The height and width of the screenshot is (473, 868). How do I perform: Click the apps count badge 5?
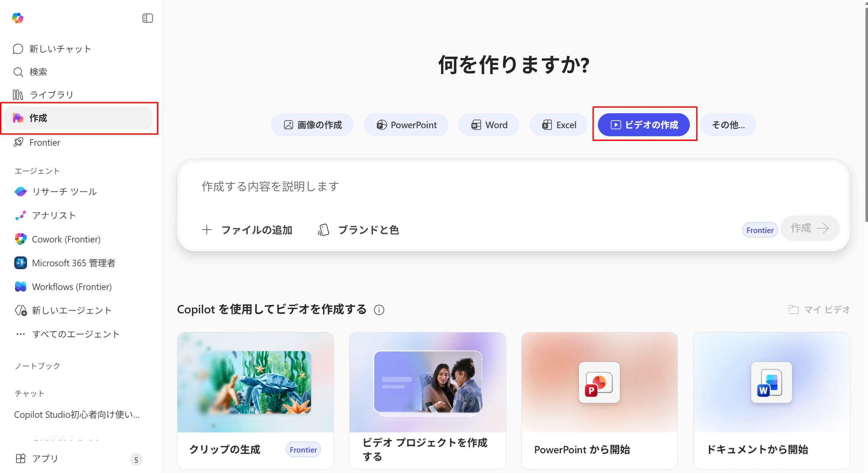click(x=136, y=459)
